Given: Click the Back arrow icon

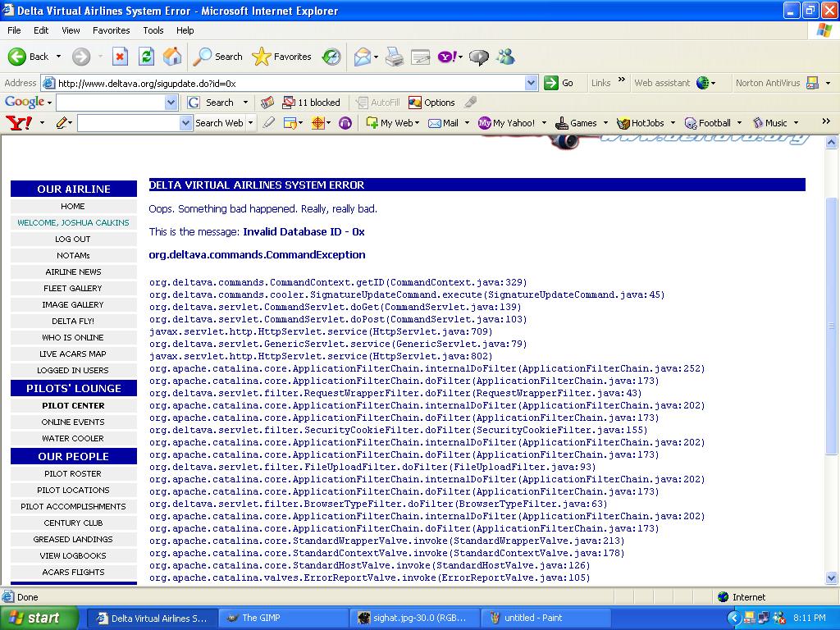Looking at the screenshot, I should (16, 57).
